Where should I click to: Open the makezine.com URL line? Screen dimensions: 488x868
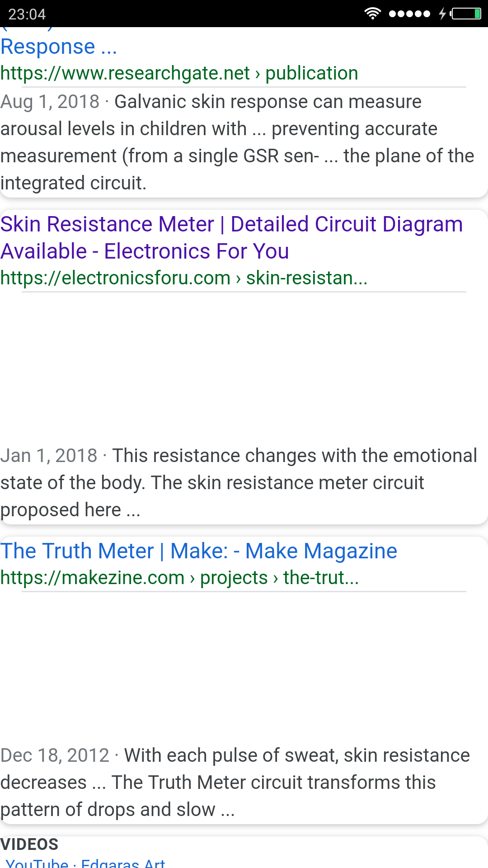coord(179,578)
